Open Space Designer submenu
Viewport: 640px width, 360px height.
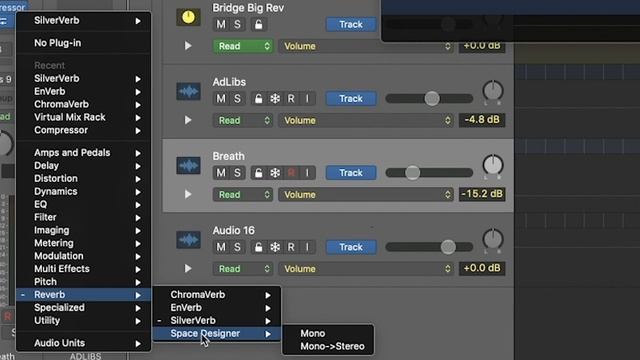click(x=217, y=333)
